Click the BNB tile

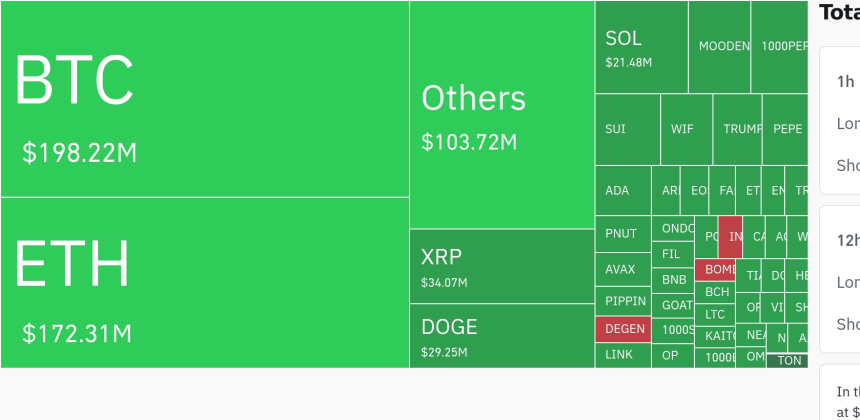pos(675,279)
